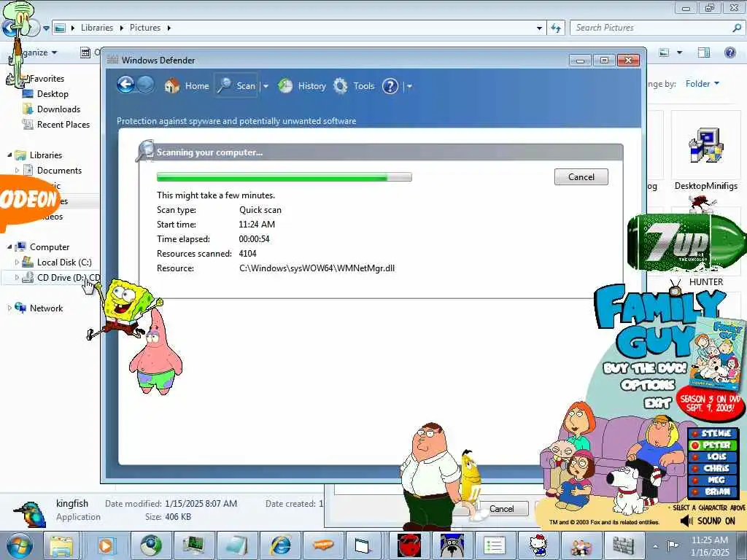
Task: Click the Windows Start orb
Action: point(20,545)
